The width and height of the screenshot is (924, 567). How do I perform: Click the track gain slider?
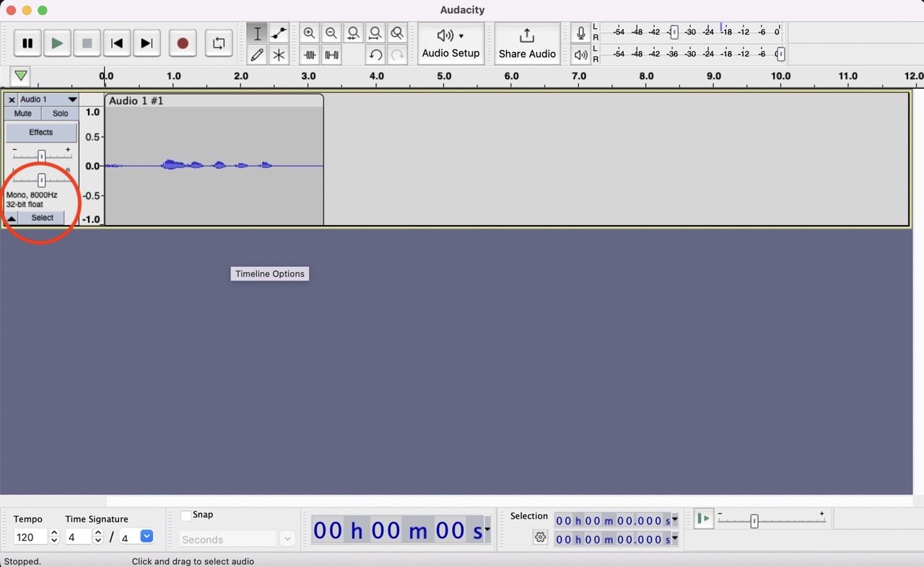41,157
